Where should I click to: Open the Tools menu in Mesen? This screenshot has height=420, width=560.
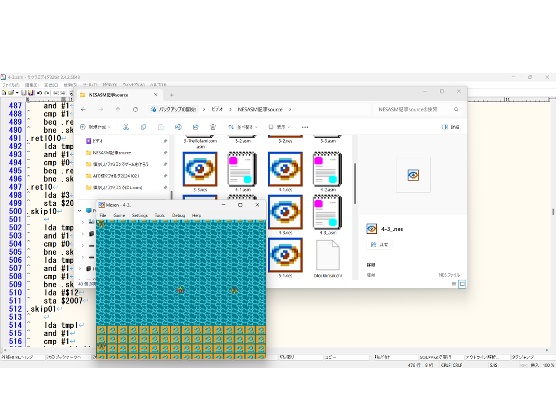(159, 215)
